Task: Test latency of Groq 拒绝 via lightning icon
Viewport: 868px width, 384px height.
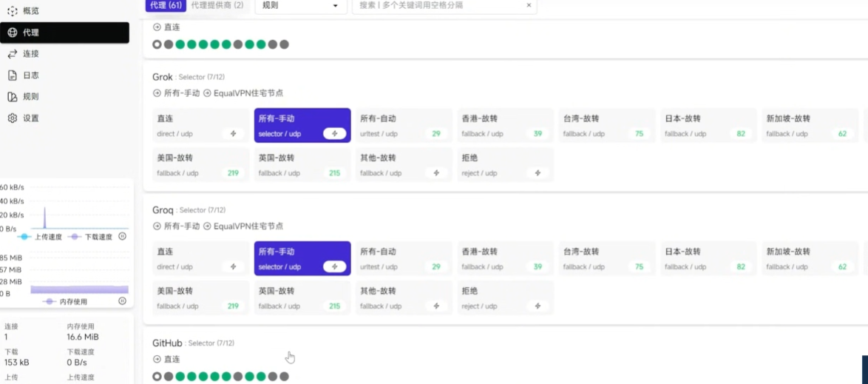Action: click(x=538, y=306)
